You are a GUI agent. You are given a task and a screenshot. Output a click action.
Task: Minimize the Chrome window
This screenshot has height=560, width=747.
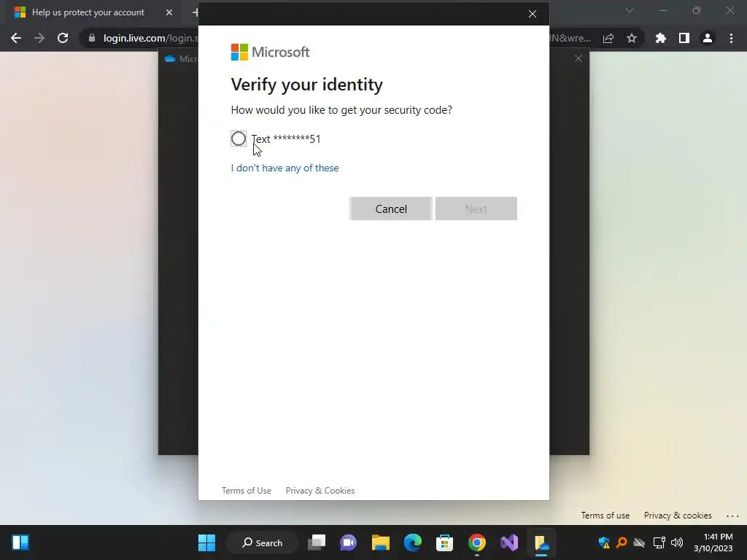662,10
